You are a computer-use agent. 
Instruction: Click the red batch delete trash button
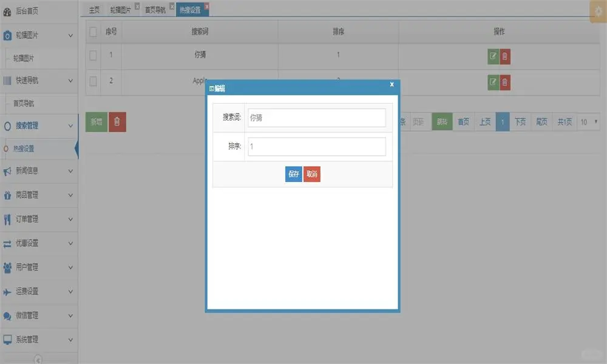click(x=117, y=122)
